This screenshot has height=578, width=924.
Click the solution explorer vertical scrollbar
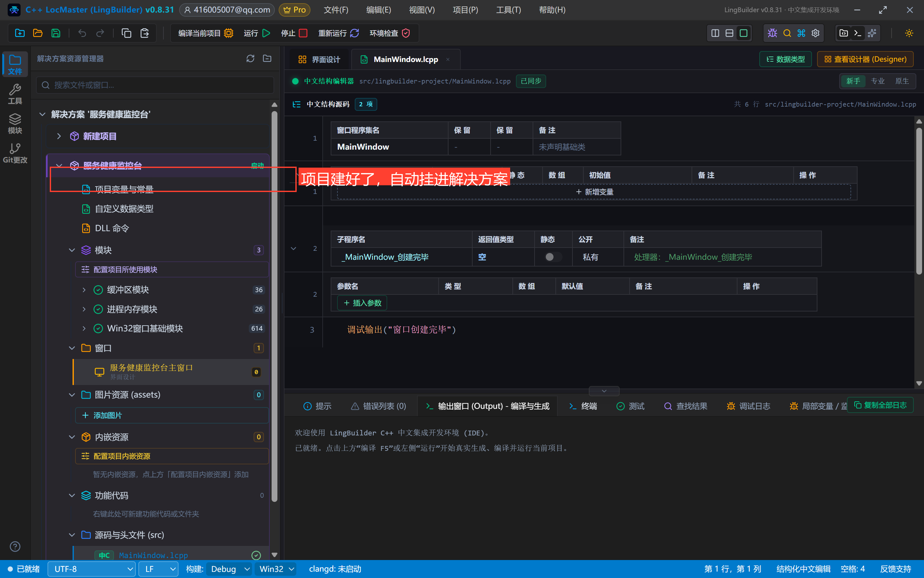tap(274, 306)
